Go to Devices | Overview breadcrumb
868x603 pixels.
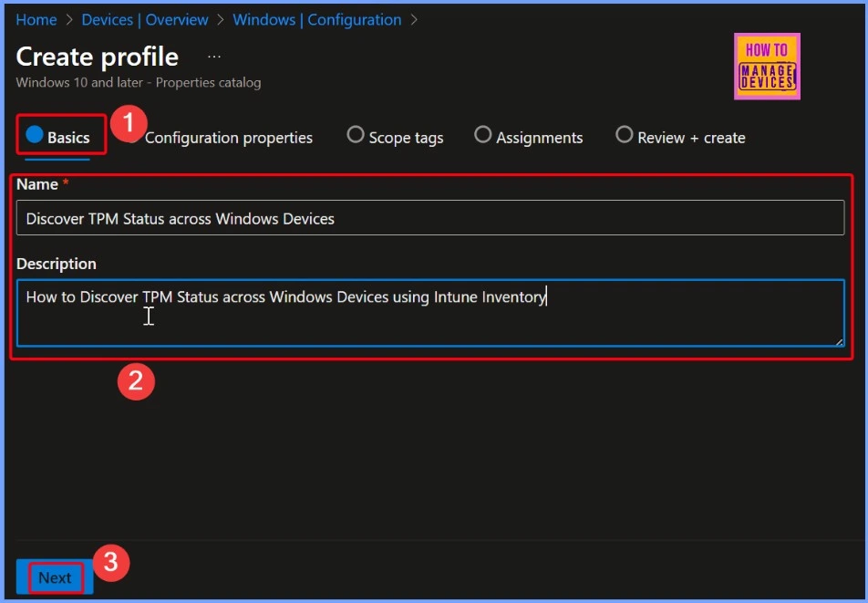click(x=144, y=20)
